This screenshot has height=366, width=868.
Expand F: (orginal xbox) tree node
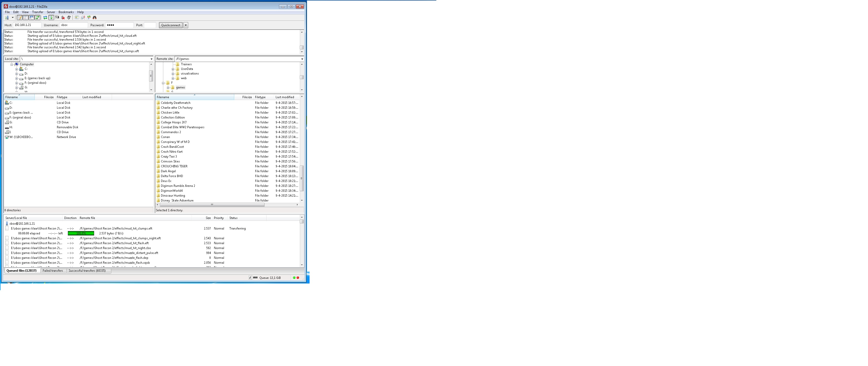coord(16,83)
